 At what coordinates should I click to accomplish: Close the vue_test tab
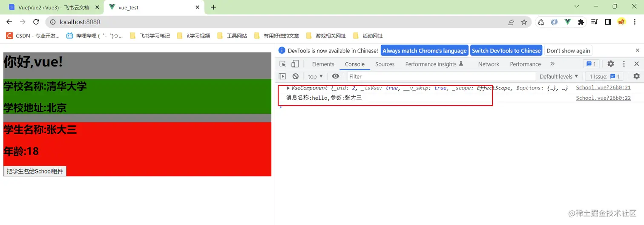(x=198, y=7)
